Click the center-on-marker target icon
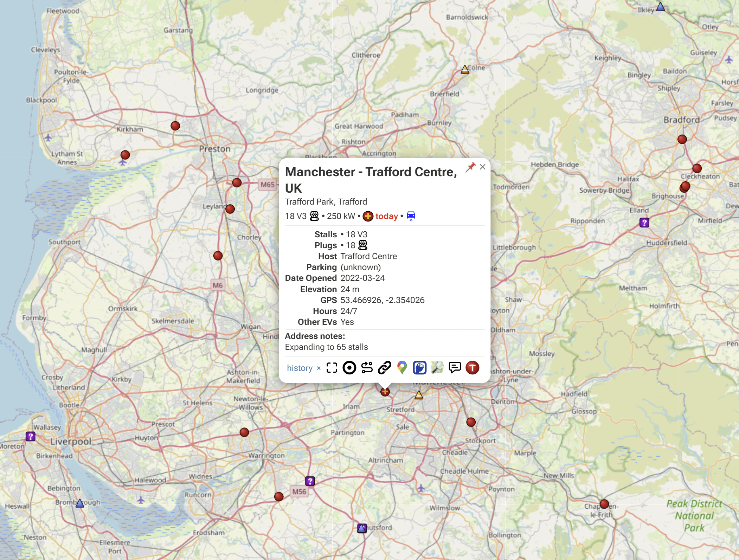 [349, 368]
